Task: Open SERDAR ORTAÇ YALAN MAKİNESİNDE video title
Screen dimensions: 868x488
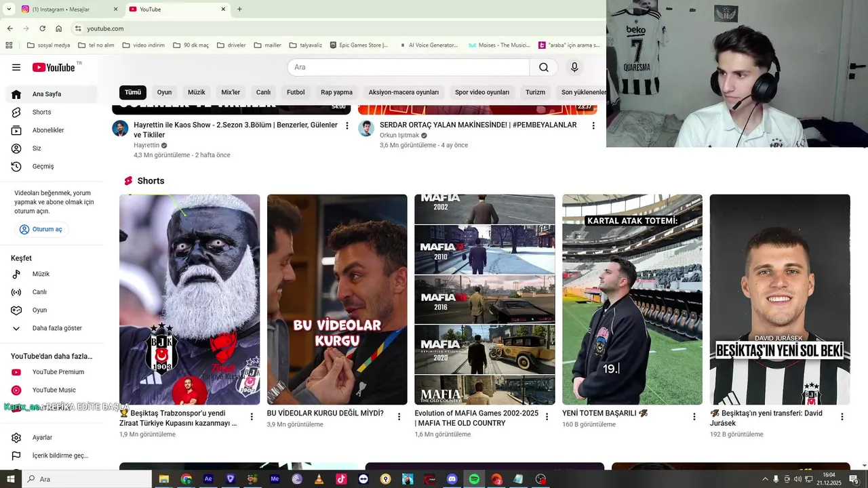Action: [478, 125]
